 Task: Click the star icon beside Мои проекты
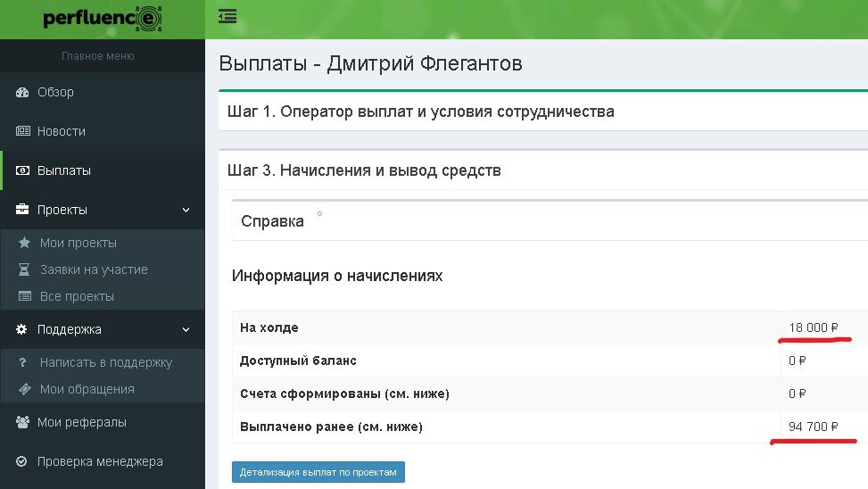(24, 243)
